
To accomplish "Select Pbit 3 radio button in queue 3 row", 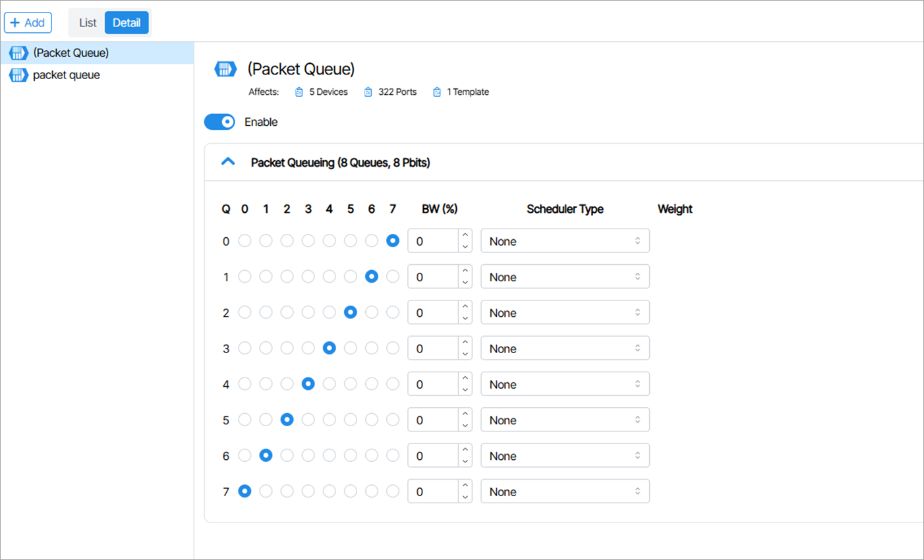I will (x=308, y=349).
